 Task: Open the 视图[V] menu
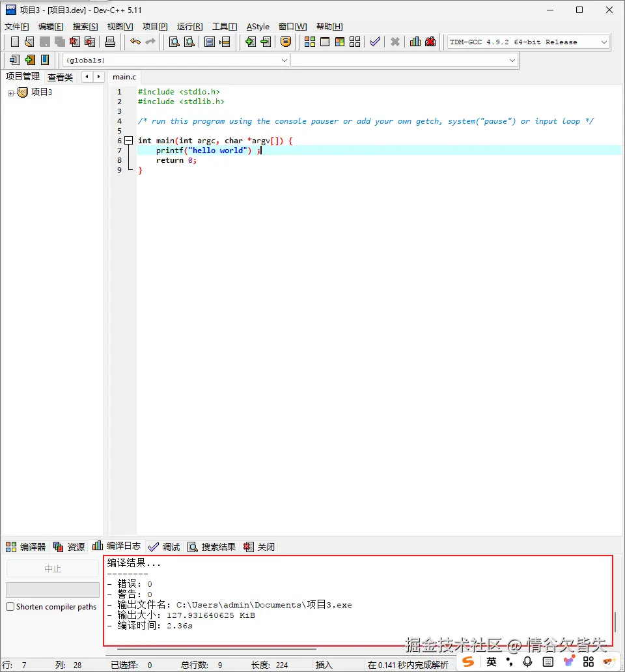[x=120, y=27]
